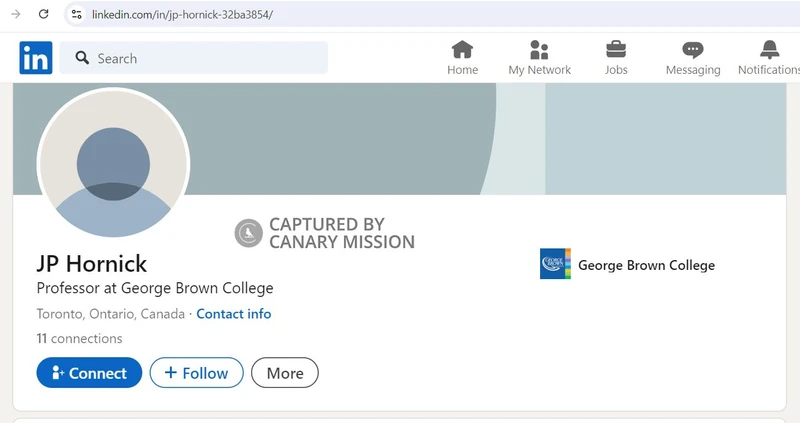Click the 'Professor at George Brown College' headline
The image size is (800, 423).
tap(155, 288)
